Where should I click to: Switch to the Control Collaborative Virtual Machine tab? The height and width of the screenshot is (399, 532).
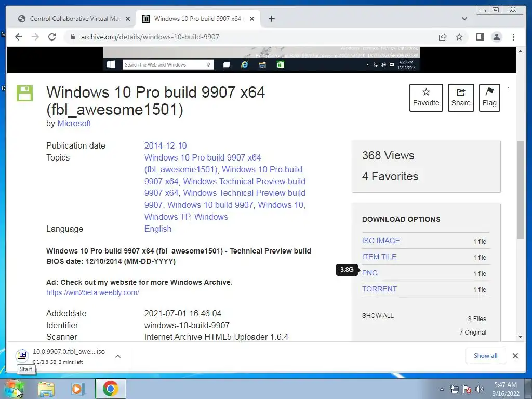tap(74, 19)
